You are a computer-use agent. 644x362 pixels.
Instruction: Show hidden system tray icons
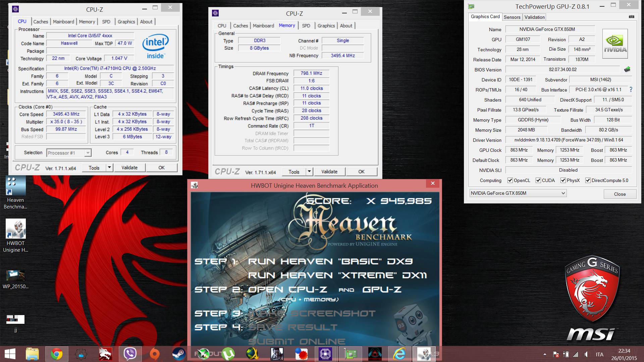pos(545,354)
